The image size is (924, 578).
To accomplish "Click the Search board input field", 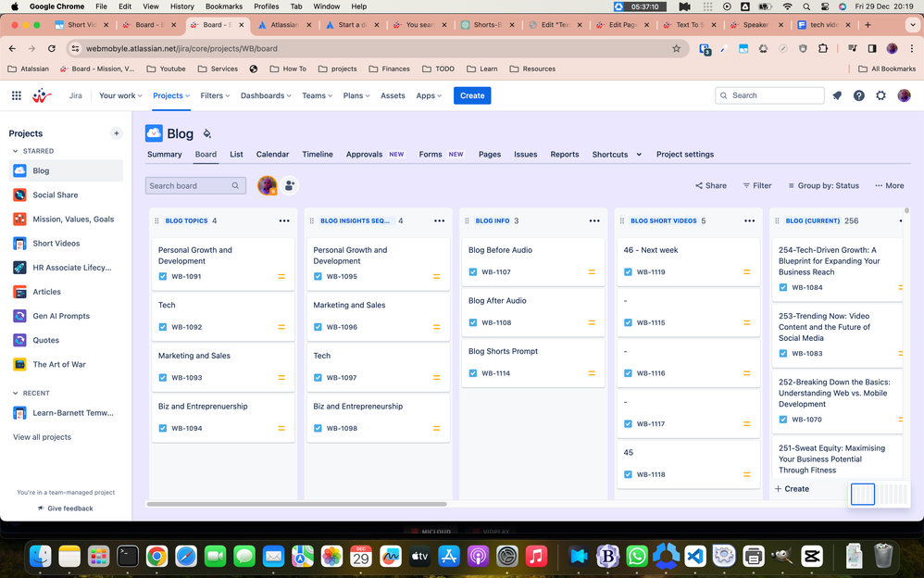I will (x=195, y=186).
